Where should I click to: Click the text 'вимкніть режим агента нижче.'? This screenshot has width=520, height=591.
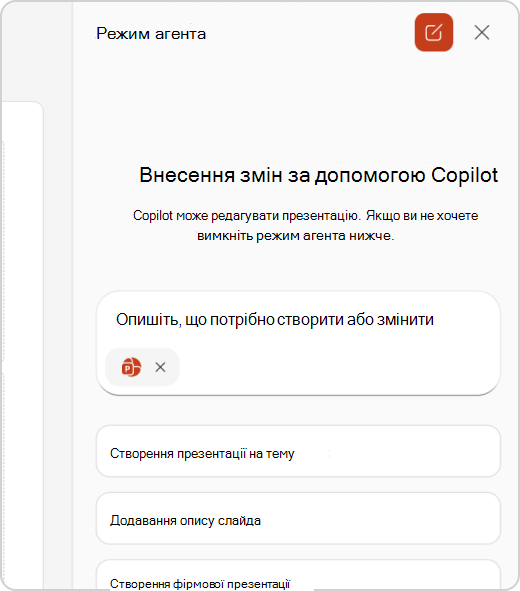pyautogui.click(x=296, y=236)
